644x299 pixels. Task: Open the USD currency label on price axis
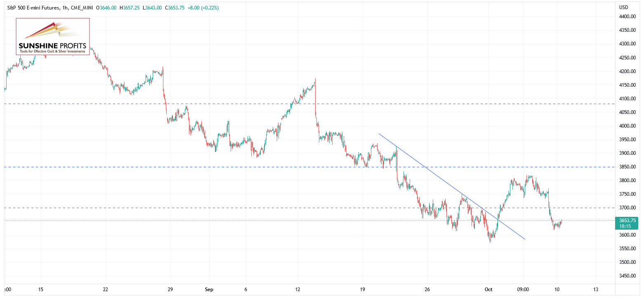tap(624, 7)
